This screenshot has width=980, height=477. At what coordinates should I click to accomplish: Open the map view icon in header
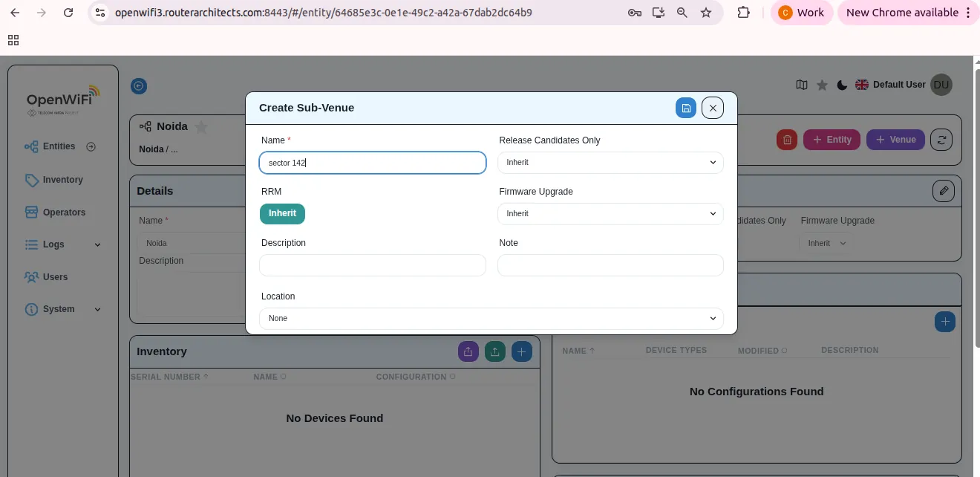tap(802, 85)
